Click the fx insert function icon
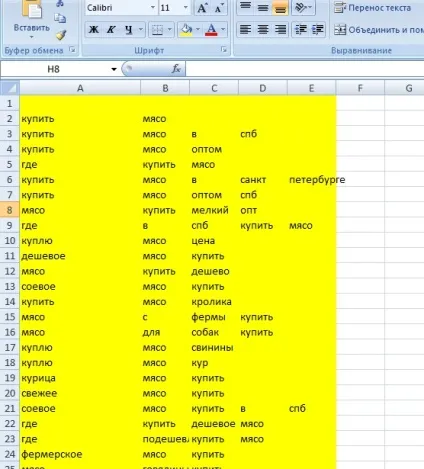The height and width of the screenshot is (469, 424). [176, 69]
